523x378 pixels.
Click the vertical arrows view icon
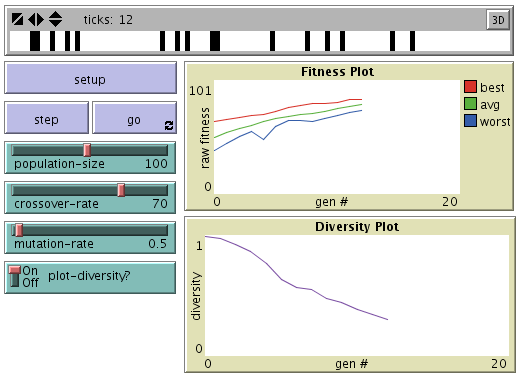55,19
